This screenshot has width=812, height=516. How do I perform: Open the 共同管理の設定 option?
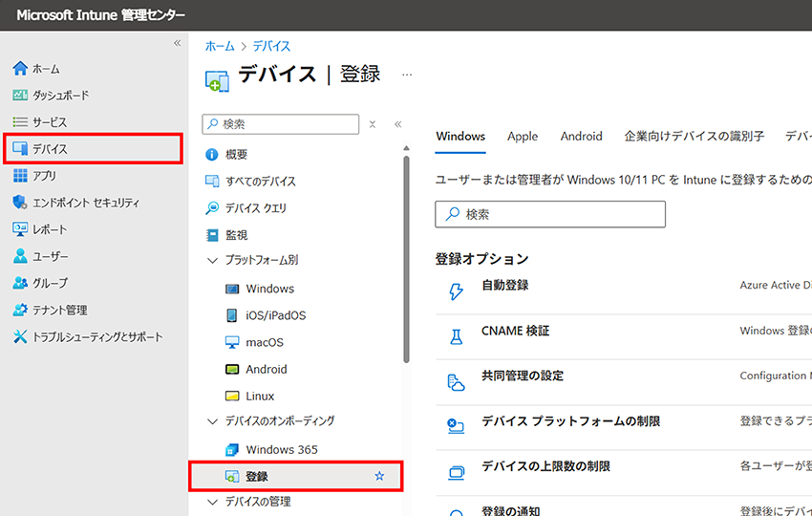[x=523, y=376]
